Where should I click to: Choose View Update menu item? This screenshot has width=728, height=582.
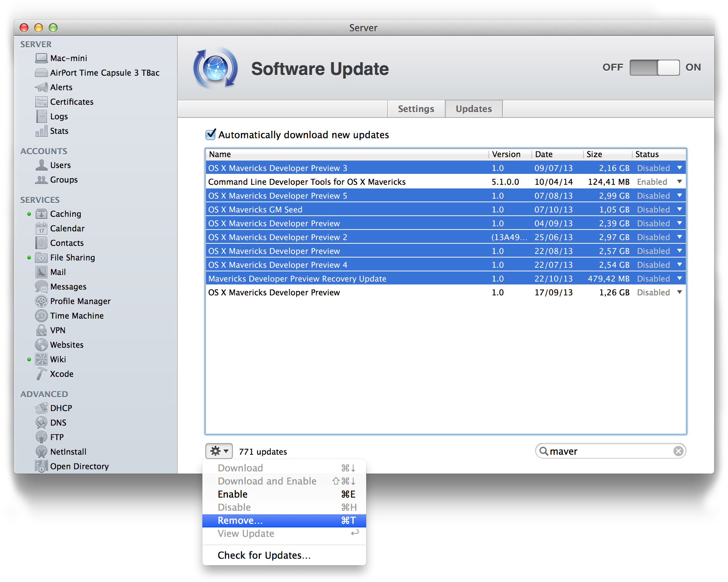click(x=284, y=534)
